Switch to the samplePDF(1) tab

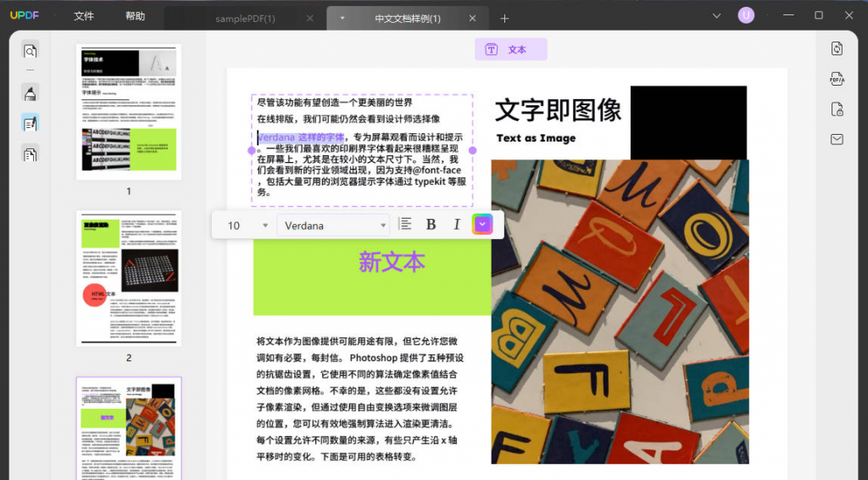tap(245, 19)
